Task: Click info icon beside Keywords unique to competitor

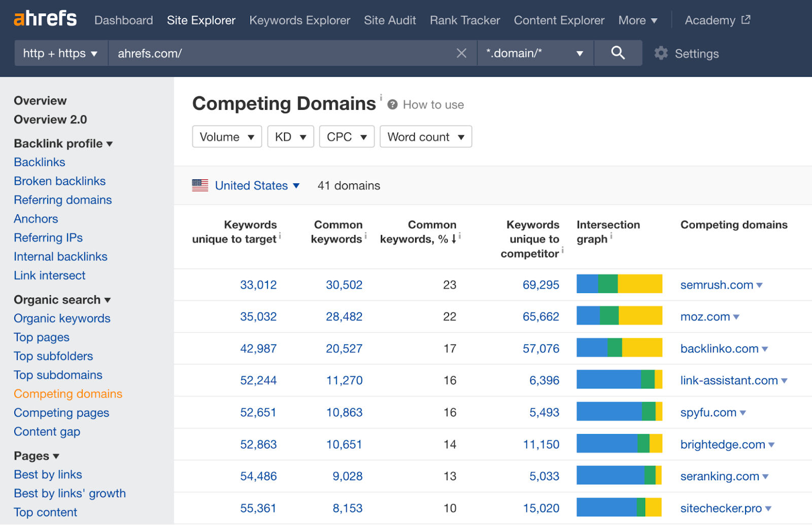Action: pos(562,250)
